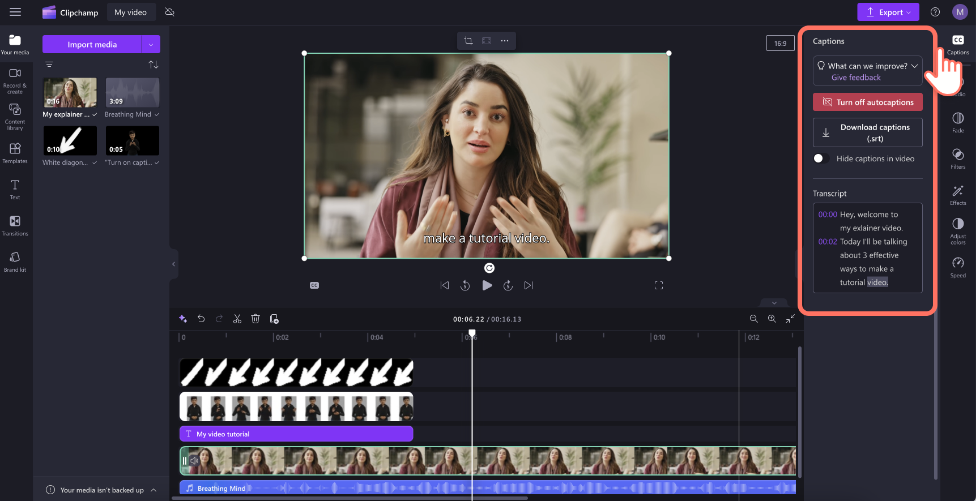Toggle the CC captions icon under preview
The height and width of the screenshot is (501, 980).
(314, 285)
